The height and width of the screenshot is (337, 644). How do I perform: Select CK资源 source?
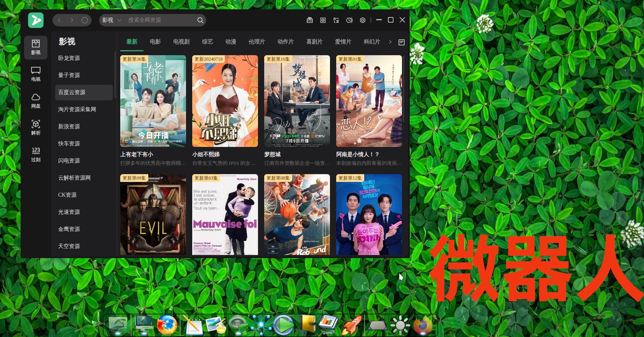pyautogui.click(x=84, y=195)
